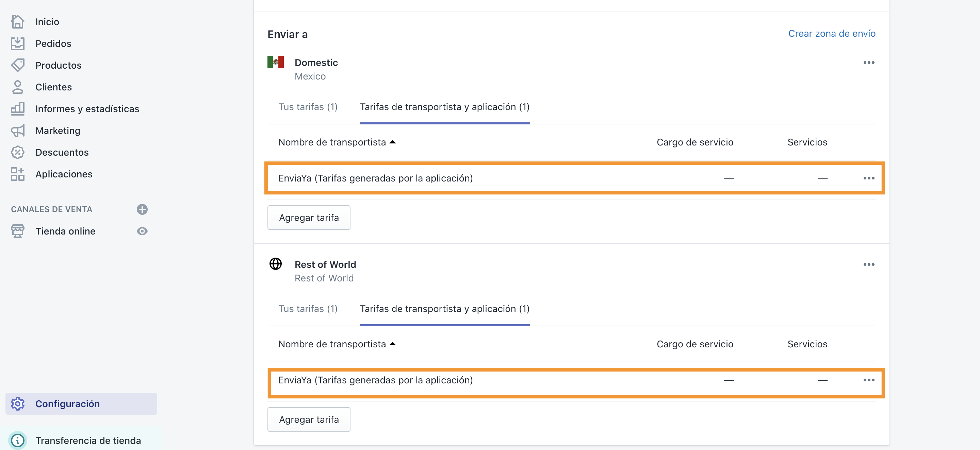This screenshot has height=450, width=980.
Task: Sort Domestic table by Nombre de transportista
Action: [337, 142]
